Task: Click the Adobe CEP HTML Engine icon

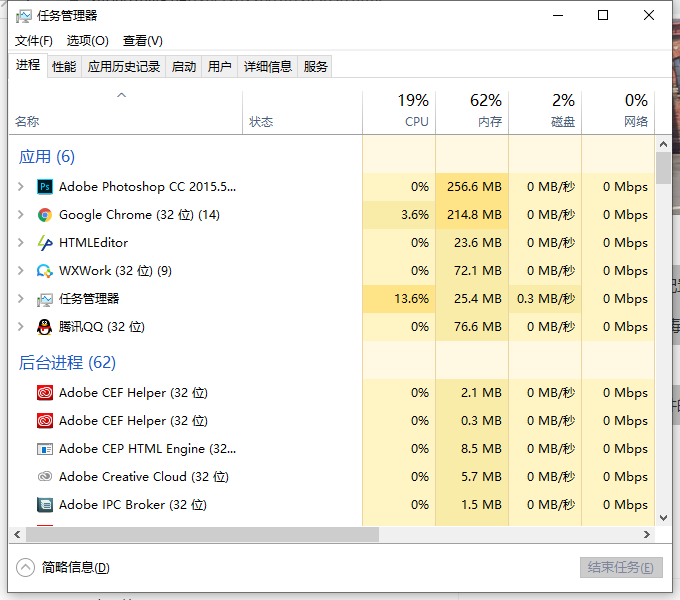Action: 45,449
